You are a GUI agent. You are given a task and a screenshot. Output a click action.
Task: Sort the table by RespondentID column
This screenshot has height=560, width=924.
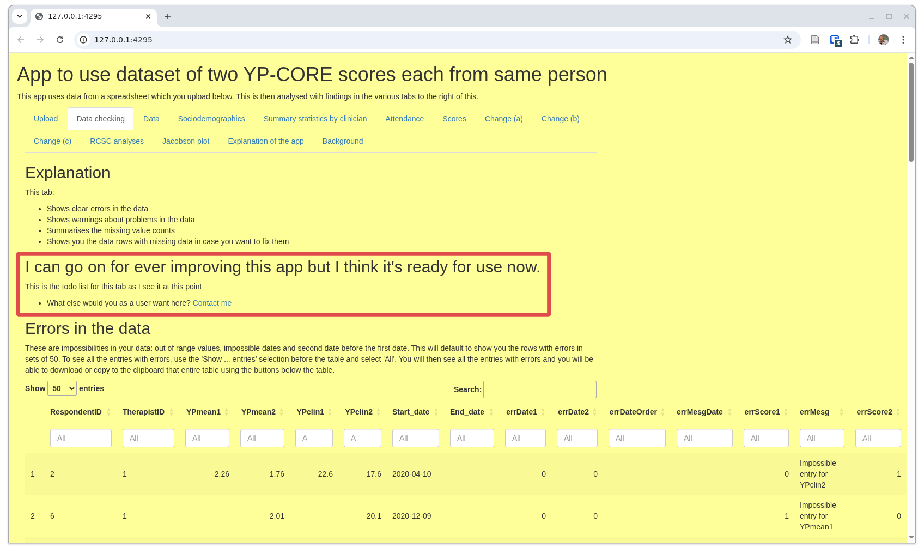click(76, 412)
